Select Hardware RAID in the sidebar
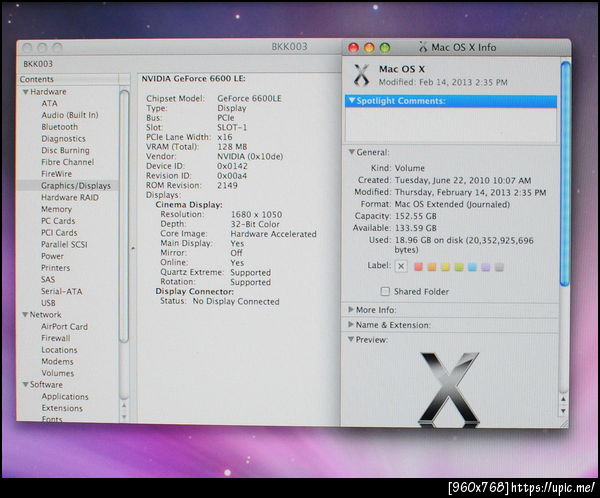 tap(70, 198)
